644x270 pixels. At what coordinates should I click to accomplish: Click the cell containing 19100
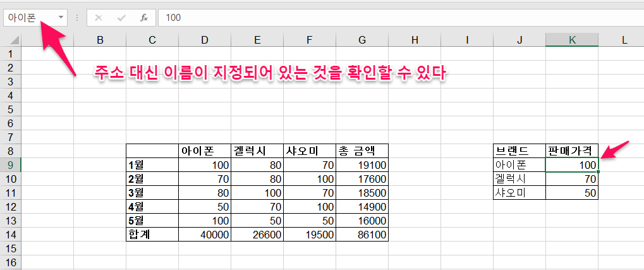pos(362,165)
